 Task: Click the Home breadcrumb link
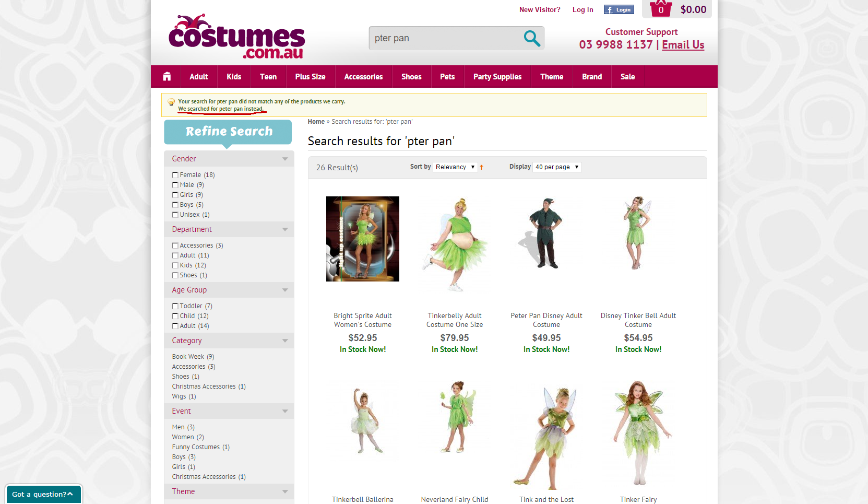pos(316,122)
